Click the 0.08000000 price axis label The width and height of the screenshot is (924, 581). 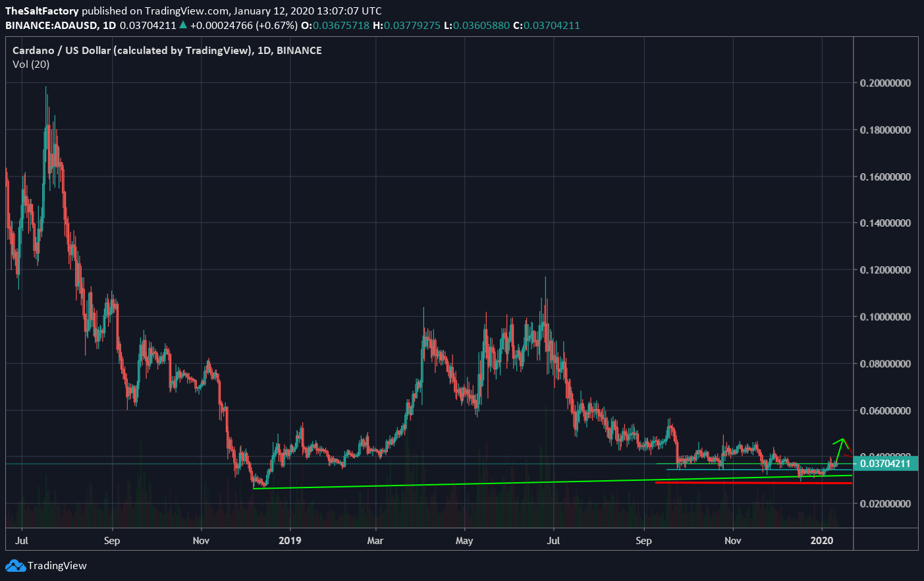point(886,364)
